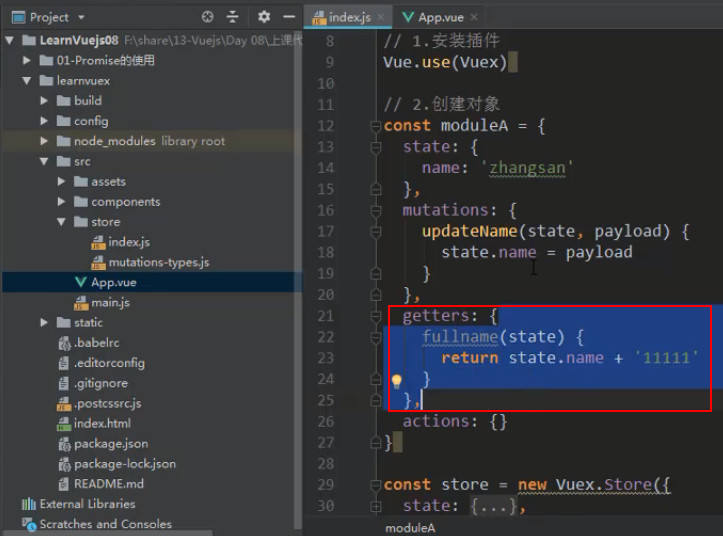The width and height of the screenshot is (723, 536).
Task: Collapse the store folder
Action: coord(61,222)
